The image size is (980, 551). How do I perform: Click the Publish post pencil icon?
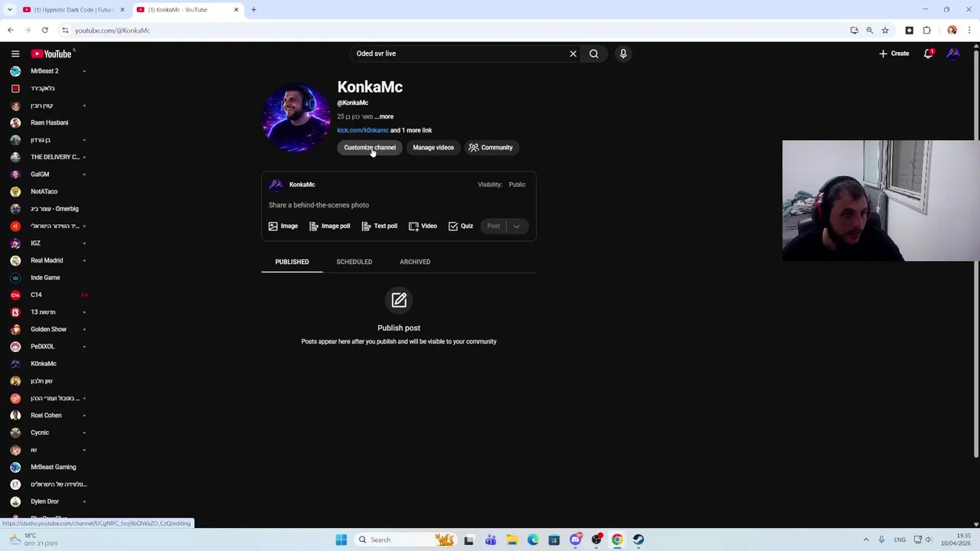click(399, 301)
